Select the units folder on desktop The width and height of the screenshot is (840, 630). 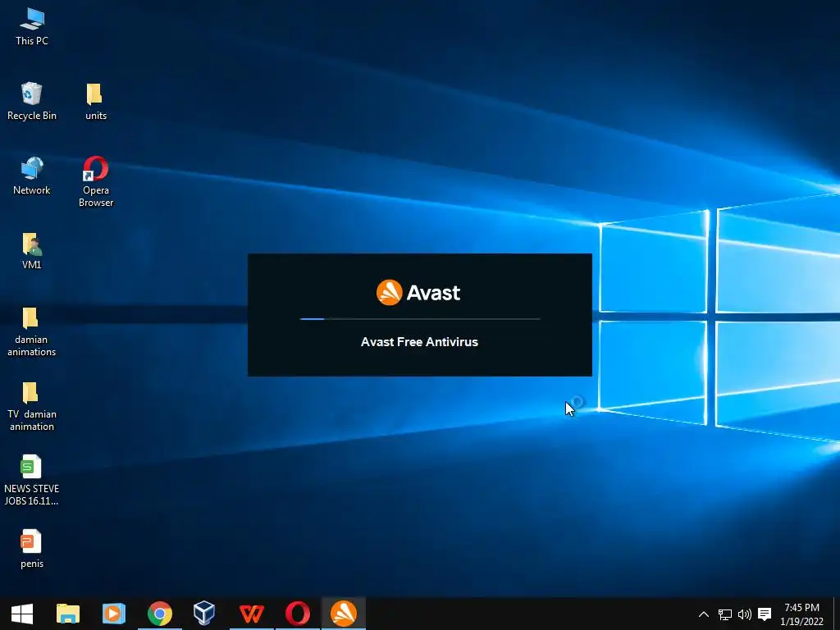point(96,102)
